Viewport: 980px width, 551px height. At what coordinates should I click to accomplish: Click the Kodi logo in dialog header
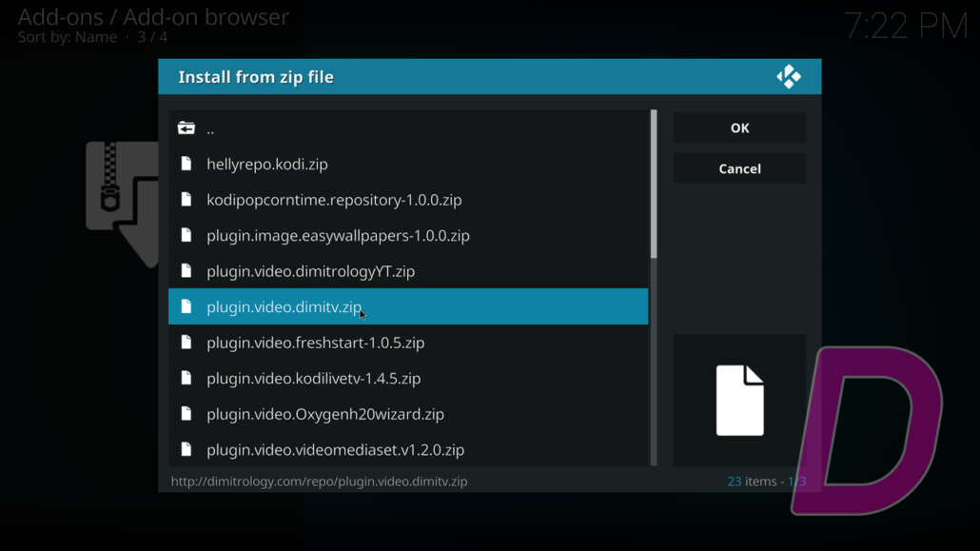coord(788,77)
